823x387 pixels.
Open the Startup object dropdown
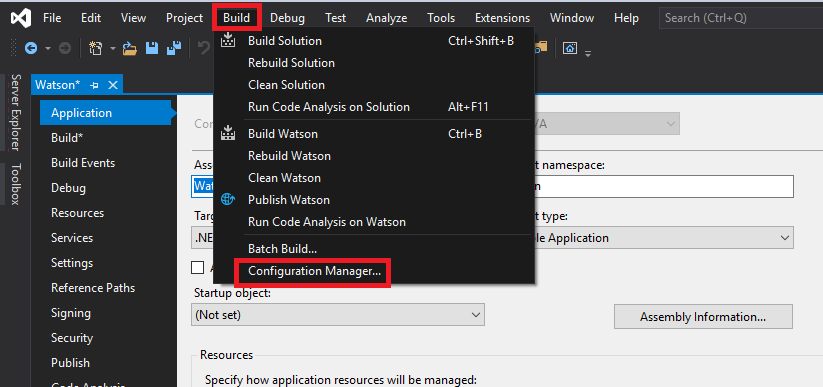tap(337, 315)
